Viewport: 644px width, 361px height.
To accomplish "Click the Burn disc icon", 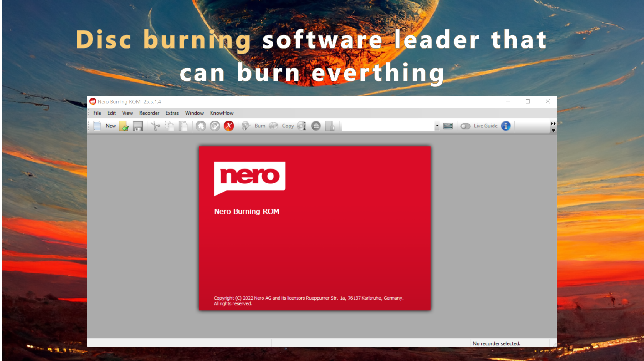I will [246, 126].
